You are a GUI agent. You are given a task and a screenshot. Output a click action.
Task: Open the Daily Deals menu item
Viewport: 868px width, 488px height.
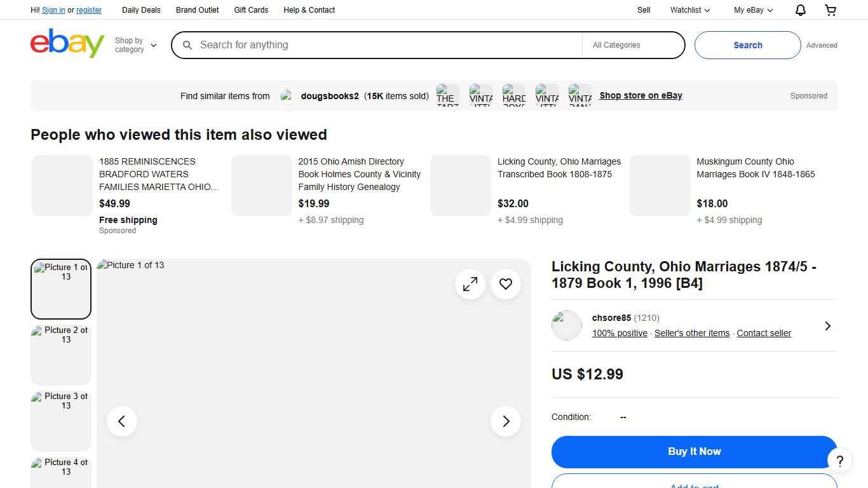(x=141, y=10)
